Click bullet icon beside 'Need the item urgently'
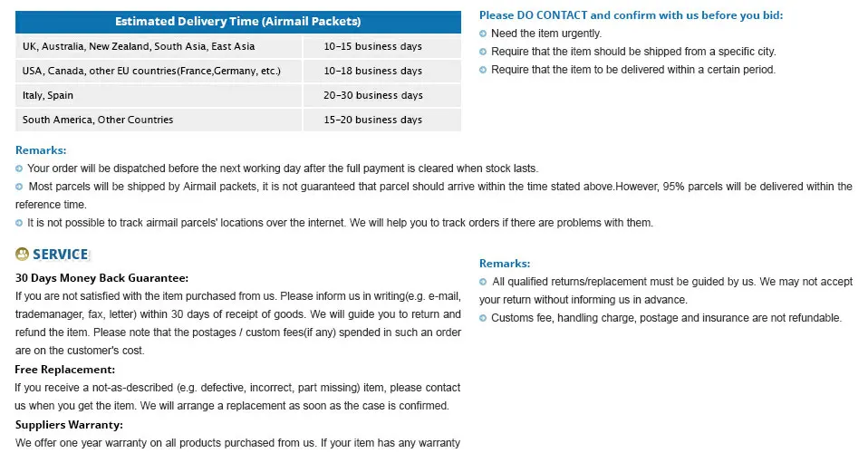This screenshot has height=453, width=868. [483, 34]
